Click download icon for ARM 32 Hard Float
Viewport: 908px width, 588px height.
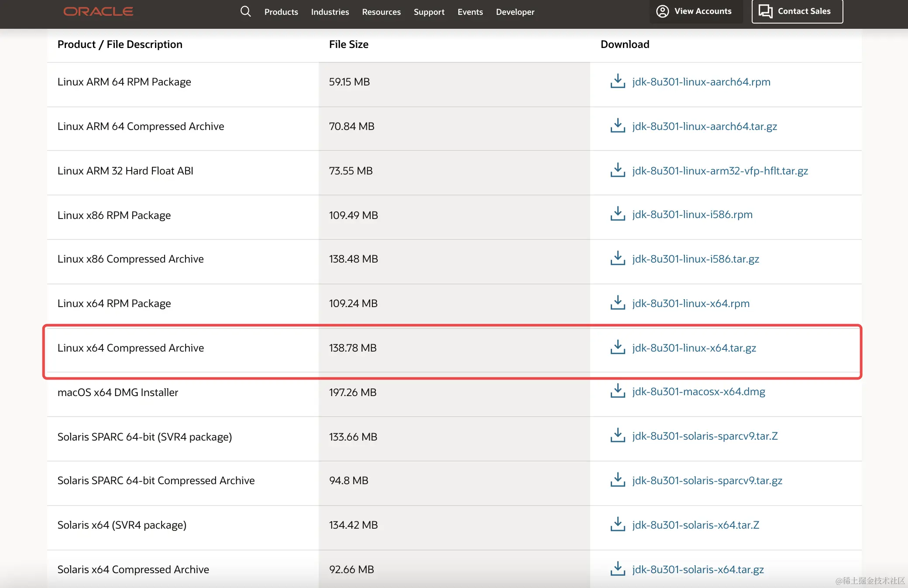pos(617,170)
